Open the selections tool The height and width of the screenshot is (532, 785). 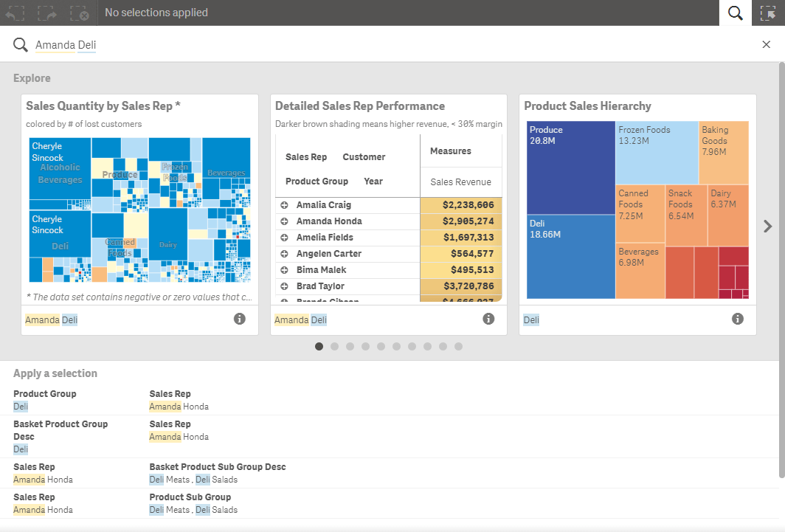[x=769, y=13]
